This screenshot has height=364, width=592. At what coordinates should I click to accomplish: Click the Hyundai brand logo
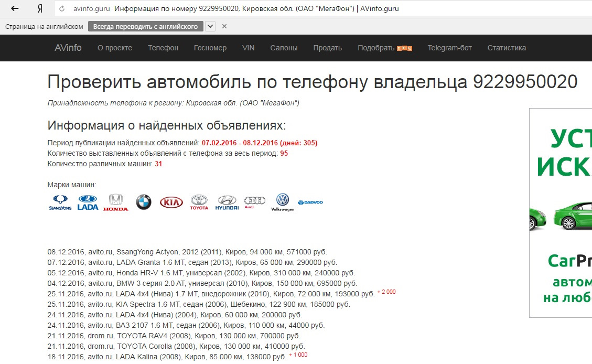coord(227,202)
